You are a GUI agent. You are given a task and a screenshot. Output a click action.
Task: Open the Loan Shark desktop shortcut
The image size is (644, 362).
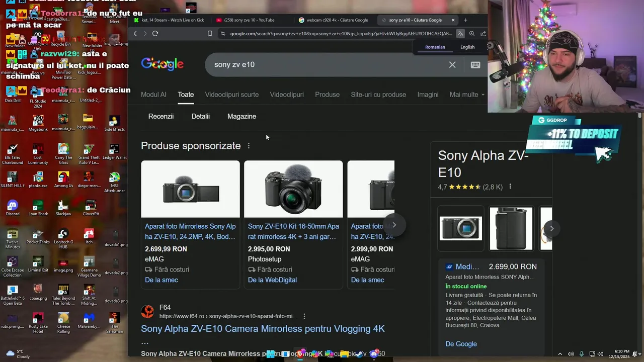point(38,208)
